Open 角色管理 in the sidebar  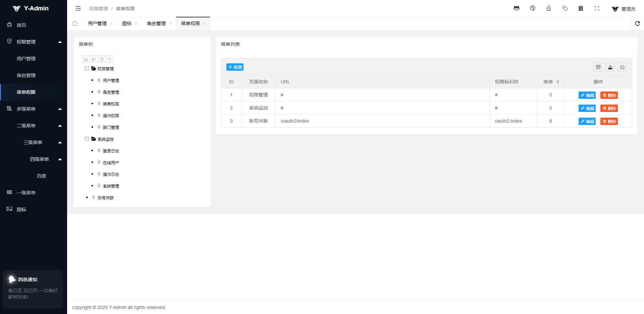click(x=34, y=75)
